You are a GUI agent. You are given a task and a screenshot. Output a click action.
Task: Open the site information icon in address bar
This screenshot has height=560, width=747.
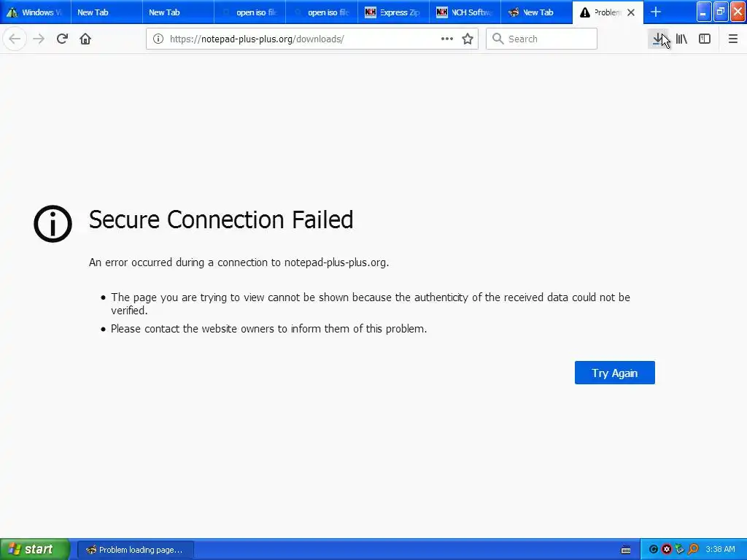(x=158, y=39)
